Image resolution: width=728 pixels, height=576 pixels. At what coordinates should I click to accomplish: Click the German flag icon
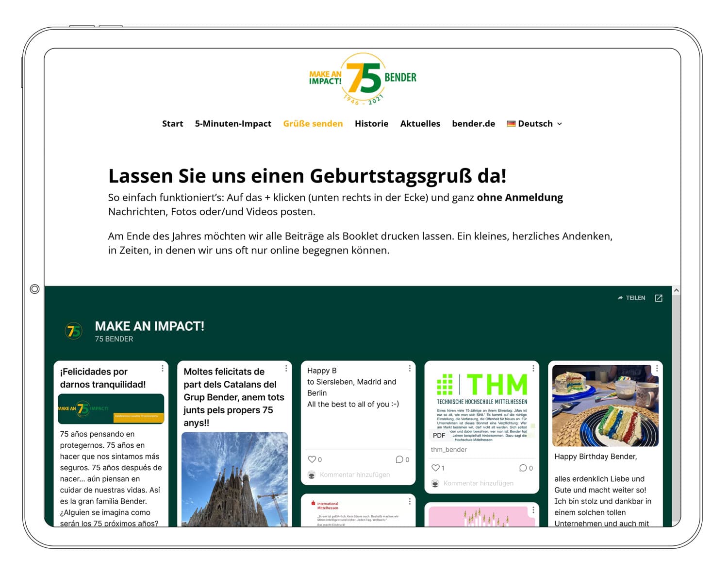511,124
